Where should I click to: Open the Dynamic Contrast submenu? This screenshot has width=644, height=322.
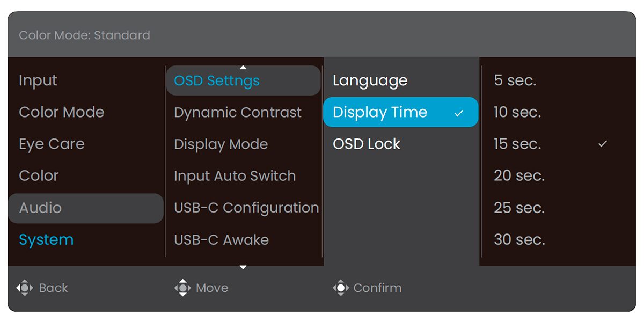tap(243, 112)
